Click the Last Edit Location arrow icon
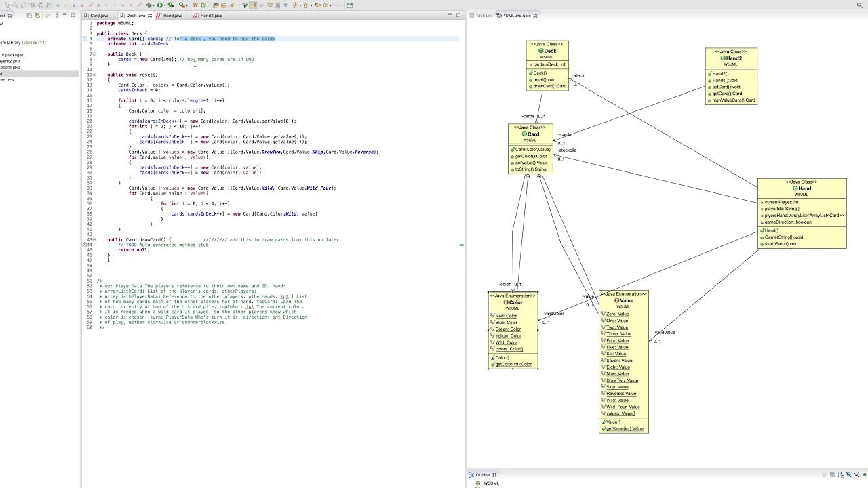Viewport: 868px width, 488px height. tap(317, 5)
